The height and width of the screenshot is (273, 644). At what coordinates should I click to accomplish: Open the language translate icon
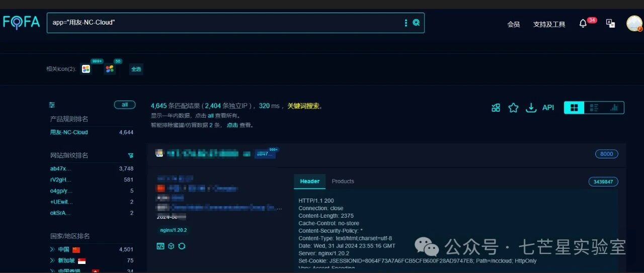click(610, 23)
